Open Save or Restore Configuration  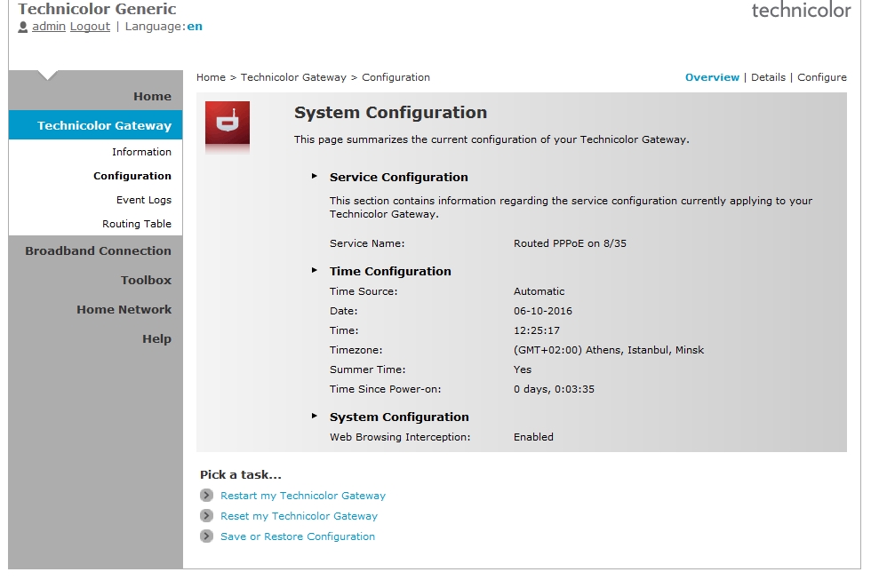(x=298, y=536)
